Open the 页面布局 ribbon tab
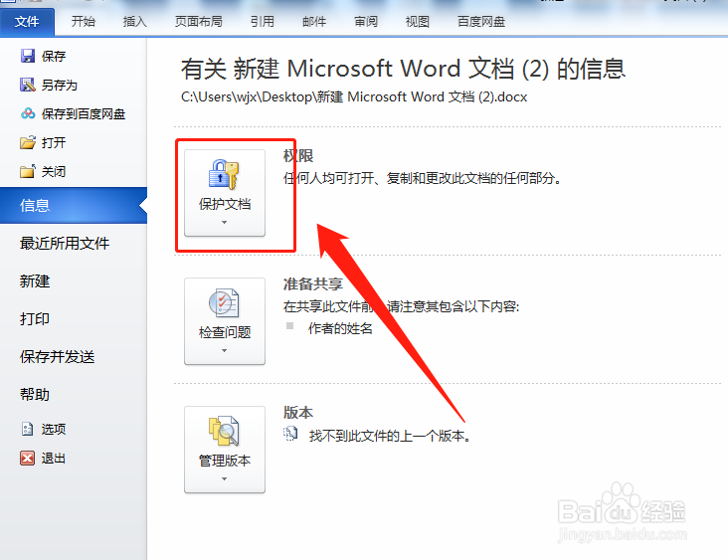The height and width of the screenshot is (560, 728). coord(198,21)
